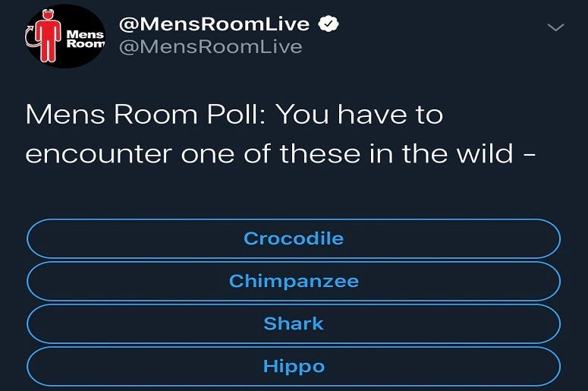Click the word 'Room' inside the avatar

pyautogui.click(x=86, y=43)
